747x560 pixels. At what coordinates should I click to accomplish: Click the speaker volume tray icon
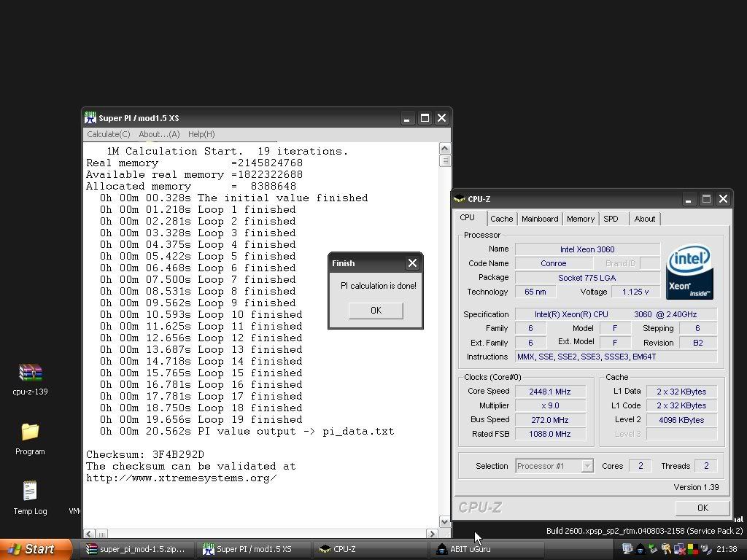(x=705, y=549)
